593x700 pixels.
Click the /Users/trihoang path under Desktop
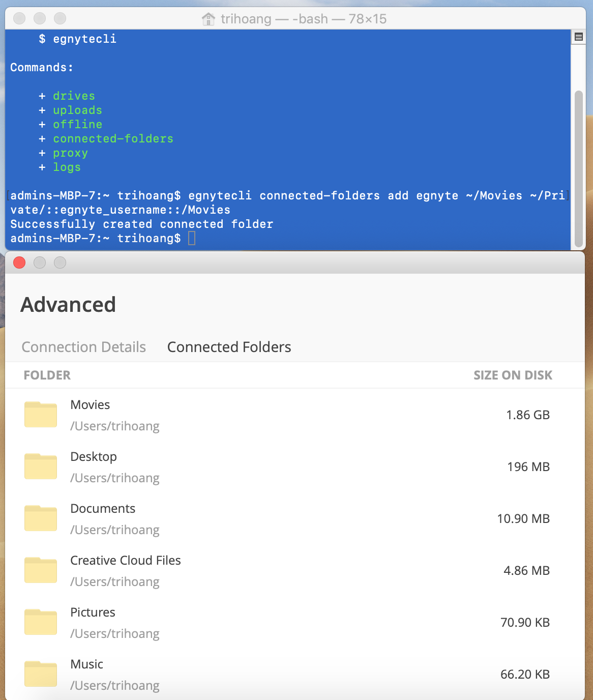click(115, 478)
